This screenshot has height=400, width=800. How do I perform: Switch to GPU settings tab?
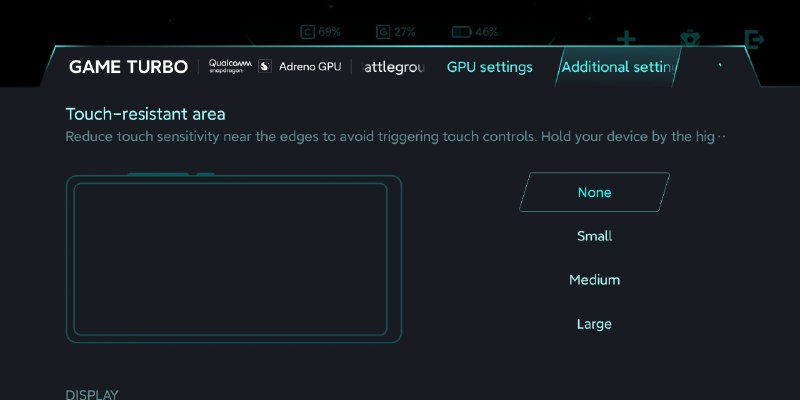coord(489,67)
